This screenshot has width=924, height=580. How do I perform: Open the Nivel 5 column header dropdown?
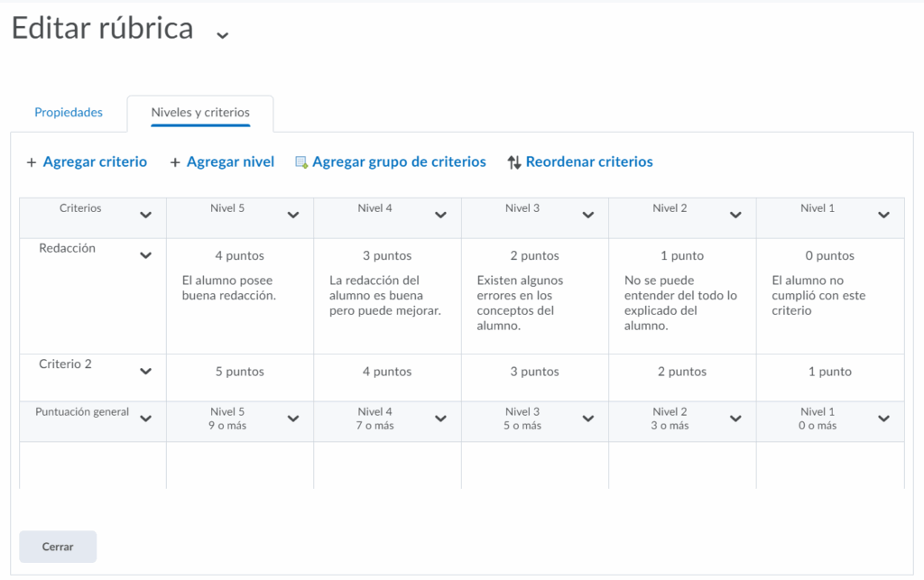(293, 215)
